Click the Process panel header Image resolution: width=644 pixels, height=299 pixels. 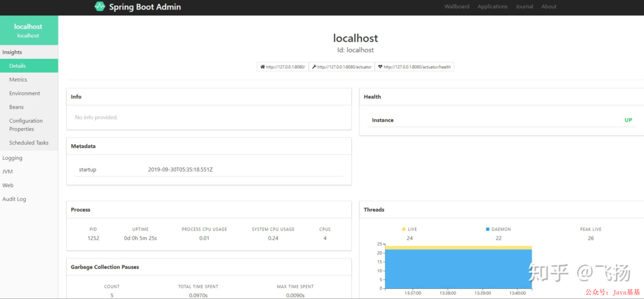click(209, 210)
